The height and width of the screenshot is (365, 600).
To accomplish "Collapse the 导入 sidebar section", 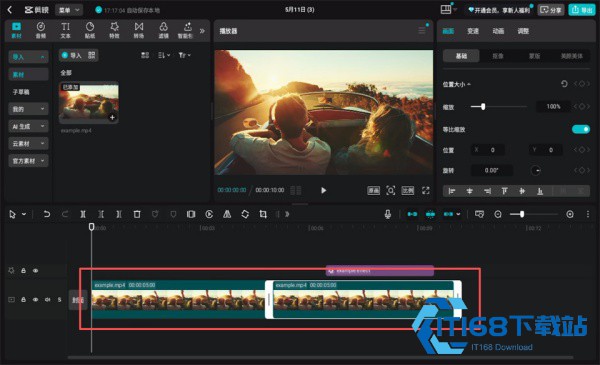I will click(28, 57).
